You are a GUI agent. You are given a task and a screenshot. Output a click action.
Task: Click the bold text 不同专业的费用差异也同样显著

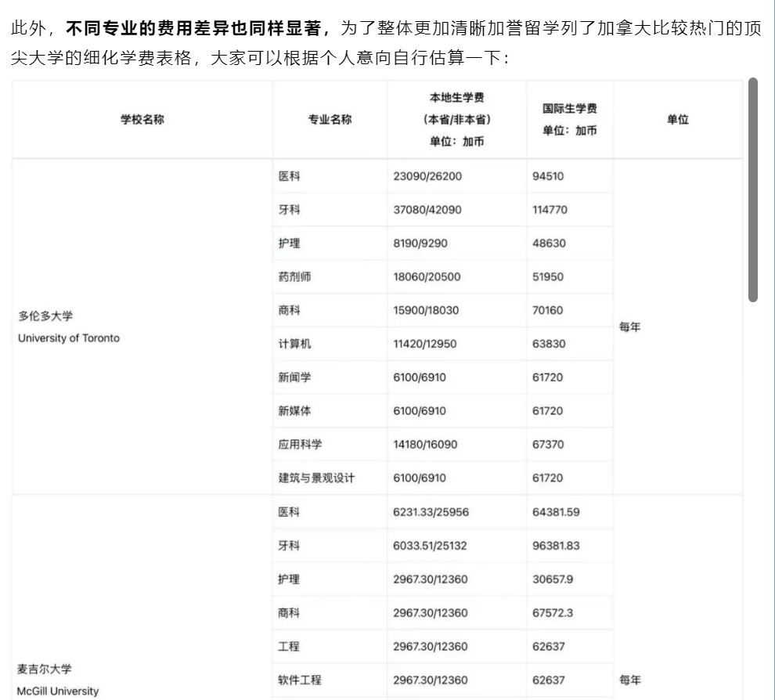[x=193, y=29]
